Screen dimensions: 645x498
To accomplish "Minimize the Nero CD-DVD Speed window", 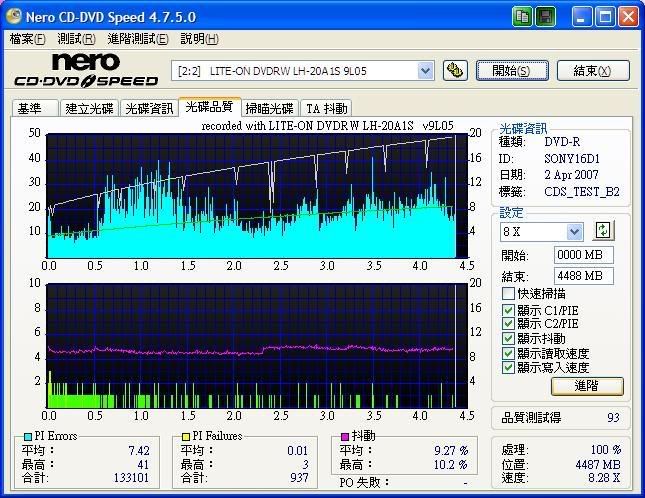I will pos(581,17).
